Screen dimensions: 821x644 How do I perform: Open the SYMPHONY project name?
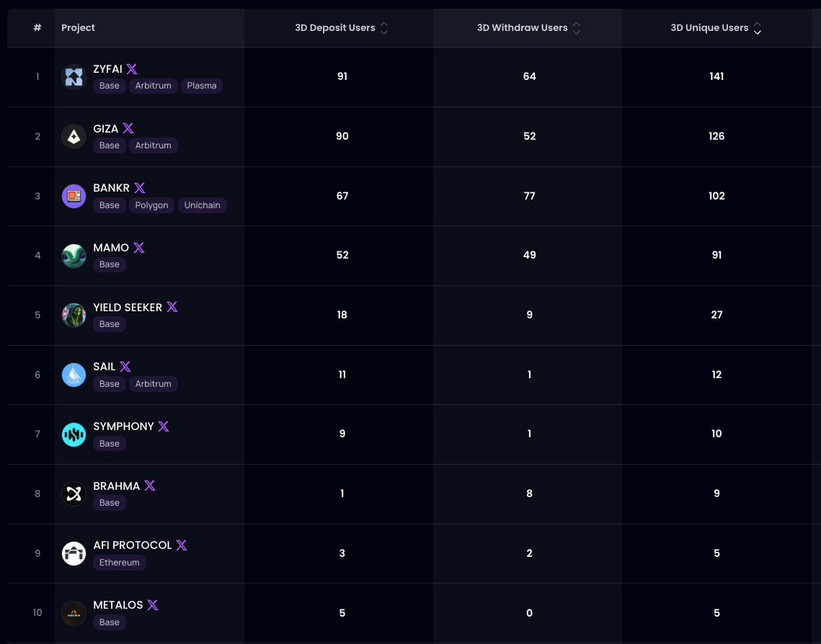(x=123, y=426)
